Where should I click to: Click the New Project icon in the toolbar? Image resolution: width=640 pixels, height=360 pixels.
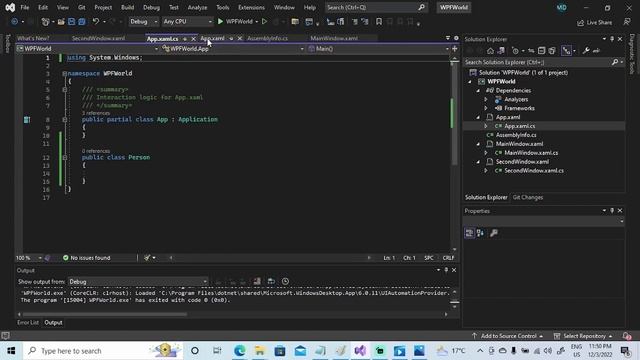[45, 22]
